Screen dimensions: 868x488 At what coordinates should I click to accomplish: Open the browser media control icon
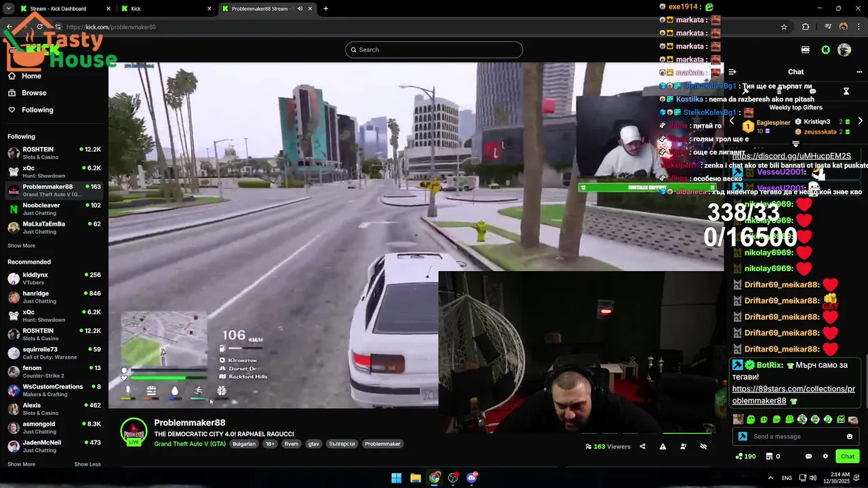828,27
